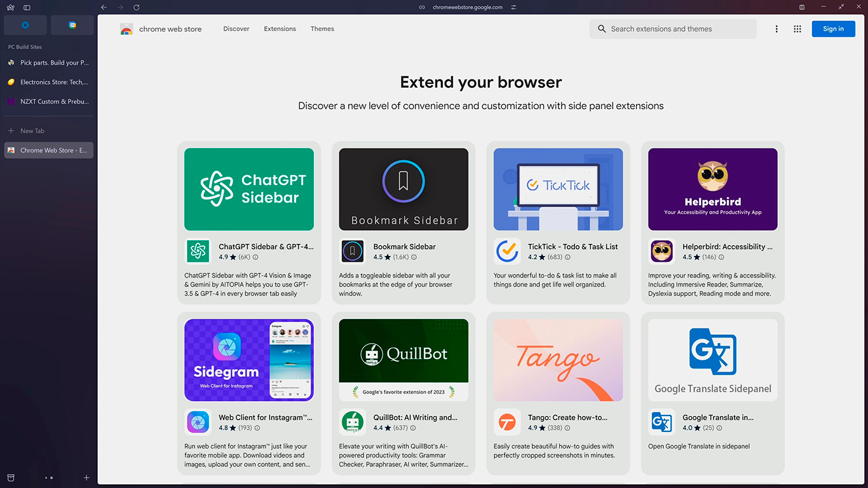Click the chromewebstore.google.com address text
The image size is (868, 488).
point(468,8)
